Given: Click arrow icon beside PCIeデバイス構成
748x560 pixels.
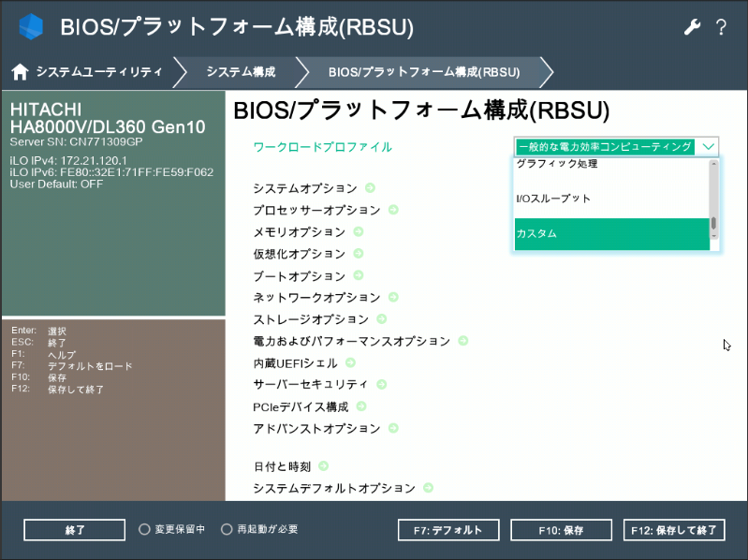Looking at the screenshot, I should click(x=361, y=406).
